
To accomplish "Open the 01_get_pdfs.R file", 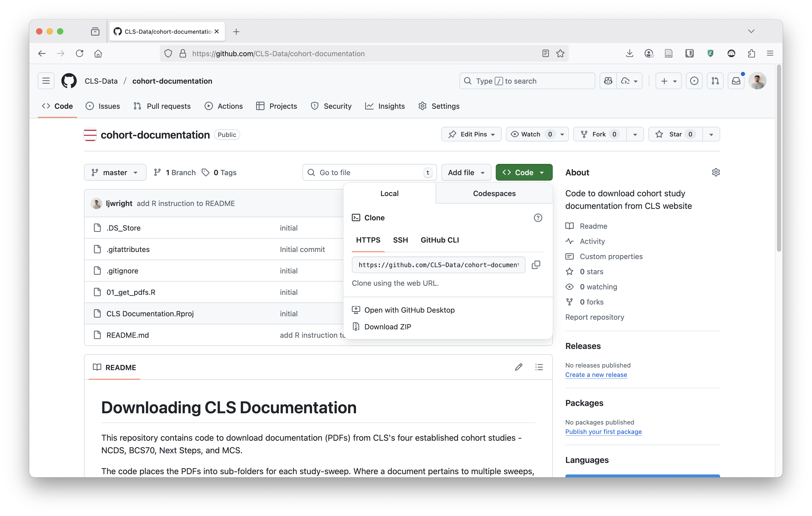I will 131,292.
